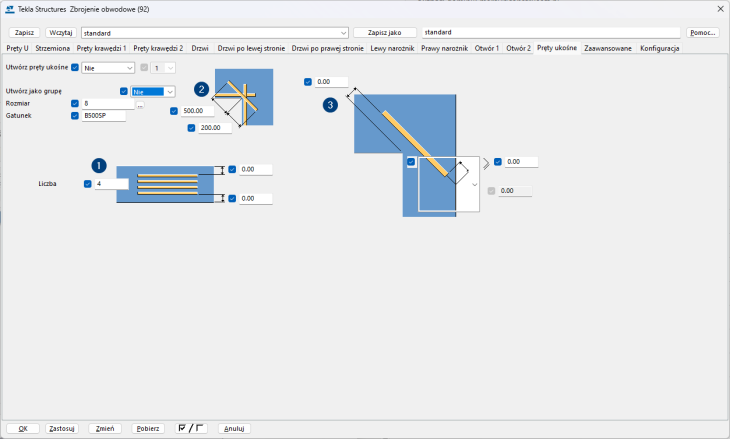Image resolution: width=730 pixels, height=439 pixels.
Task: Click the Gatunek field showing B500SP
Action: tap(104, 116)
